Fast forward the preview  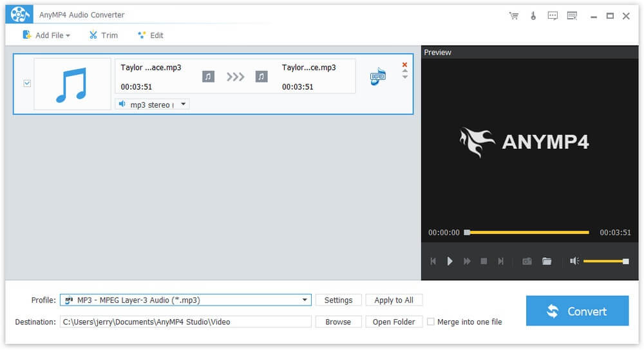click(x=467, y=261)
